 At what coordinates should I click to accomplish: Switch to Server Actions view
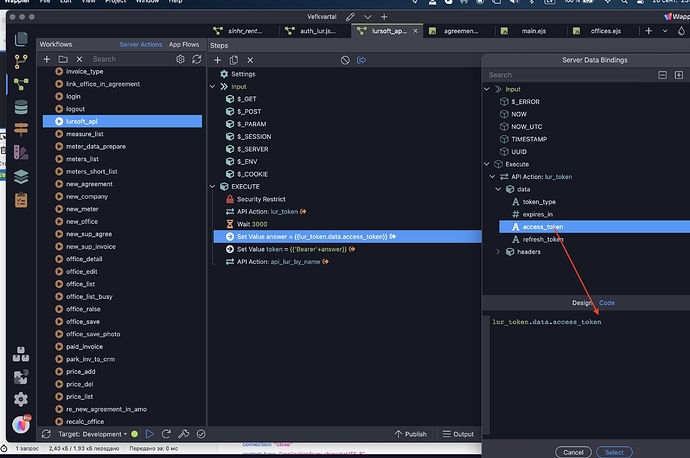coord(141,44)
